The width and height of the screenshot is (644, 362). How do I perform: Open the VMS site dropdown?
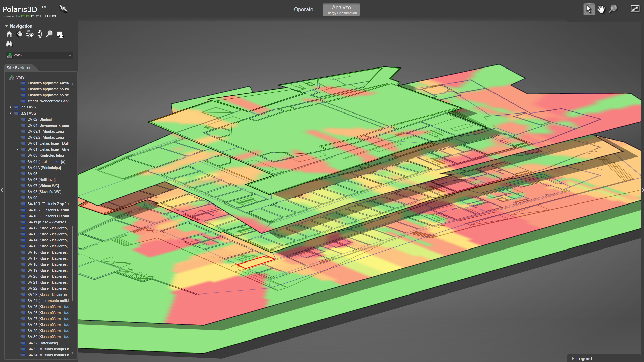tap(40, 55)
